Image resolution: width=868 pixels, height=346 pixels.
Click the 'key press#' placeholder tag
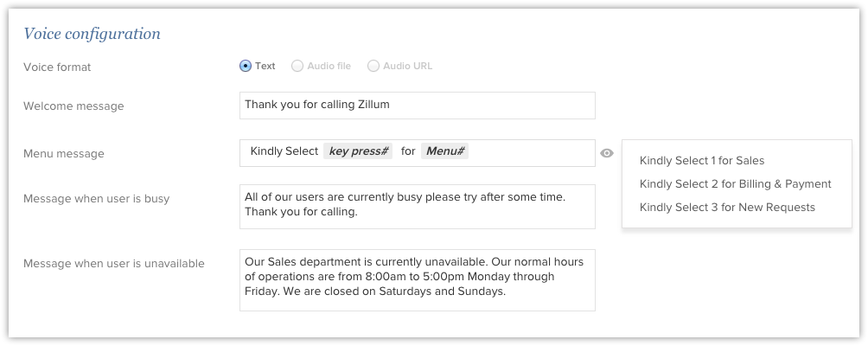pyautogui.click(x=358, y=151)
